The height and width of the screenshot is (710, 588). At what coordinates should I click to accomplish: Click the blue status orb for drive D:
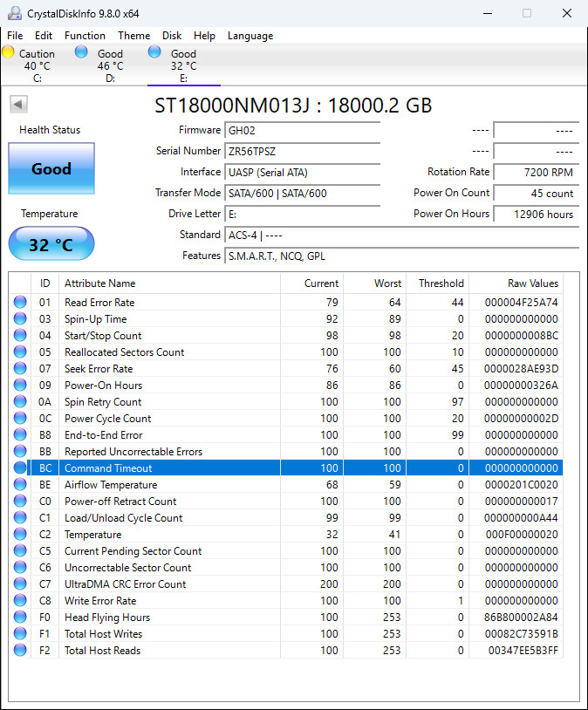click(x=81, y=51)
